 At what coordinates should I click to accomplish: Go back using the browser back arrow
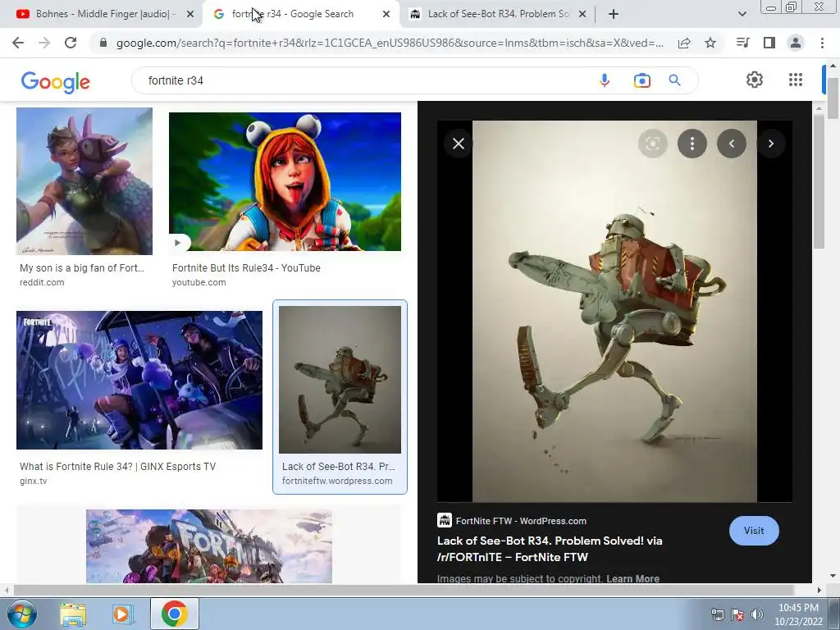pos(18,43)
